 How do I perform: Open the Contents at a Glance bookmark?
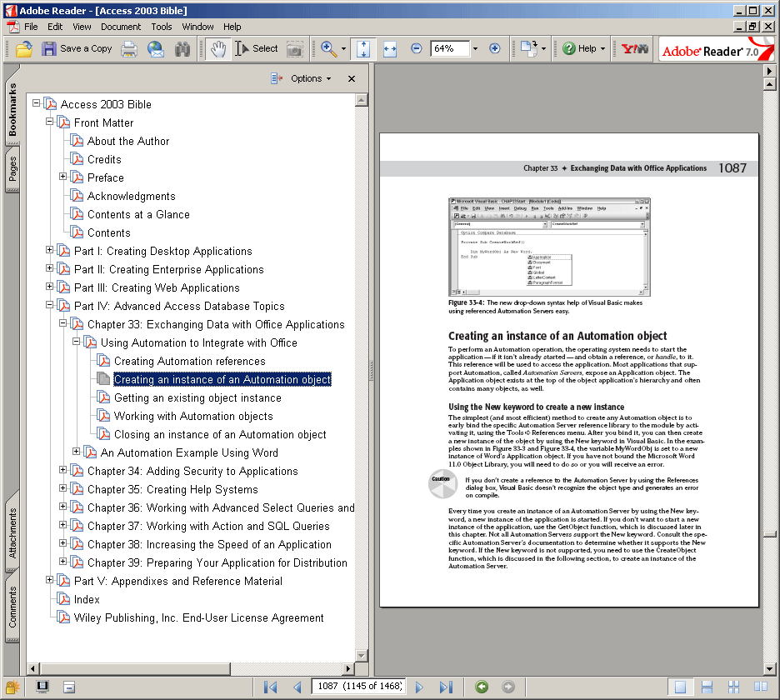pos(138,214)
